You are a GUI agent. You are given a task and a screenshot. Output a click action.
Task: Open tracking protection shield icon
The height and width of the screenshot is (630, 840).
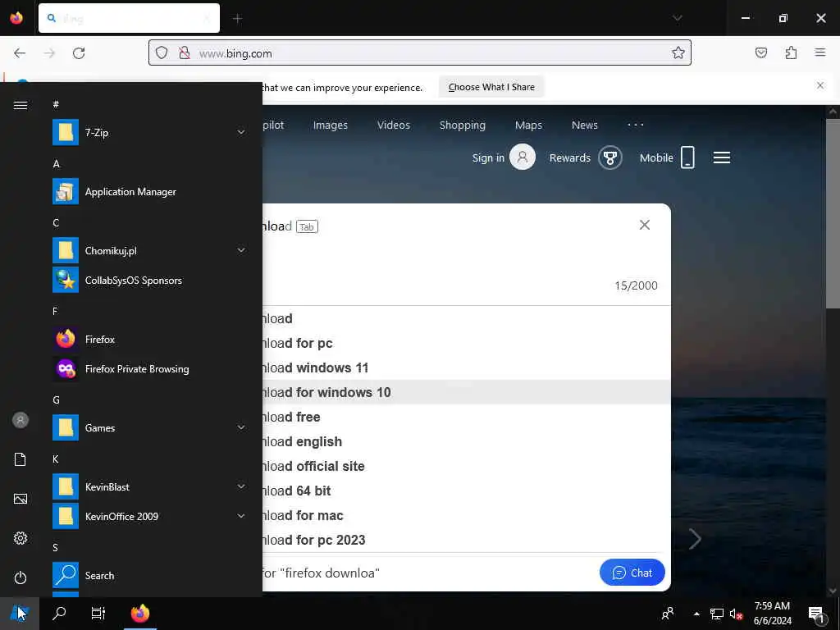click(x=162, y=53)
